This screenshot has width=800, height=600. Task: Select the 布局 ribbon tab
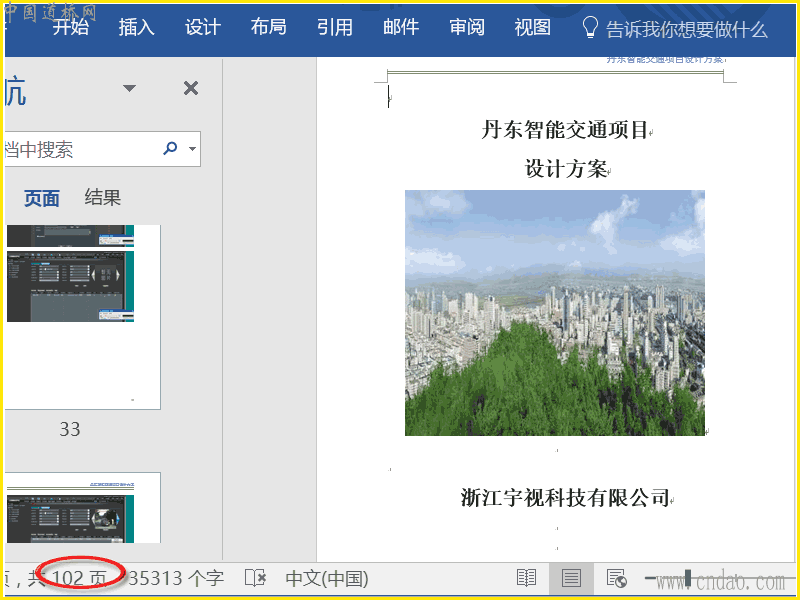tap(268, 27)
